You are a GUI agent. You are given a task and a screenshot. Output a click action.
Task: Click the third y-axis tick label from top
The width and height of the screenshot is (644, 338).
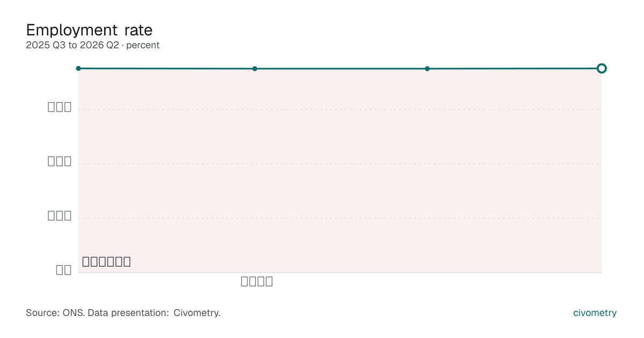tap(60, 216)
